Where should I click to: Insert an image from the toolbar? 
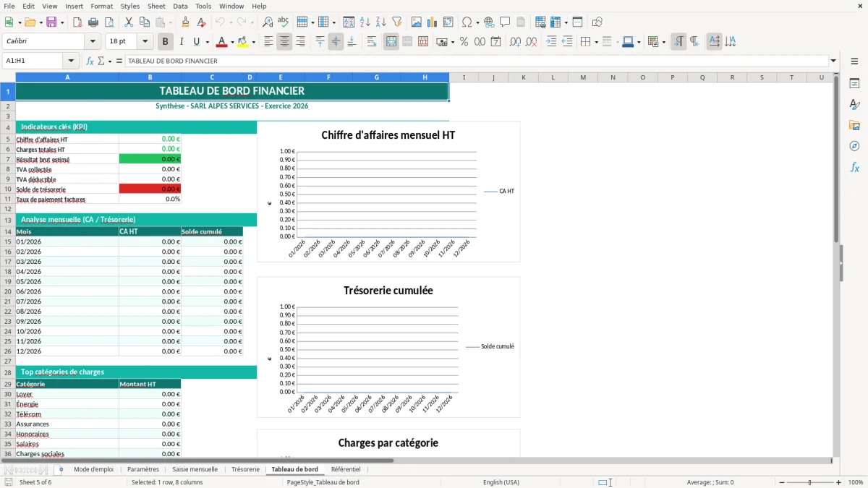417,22
